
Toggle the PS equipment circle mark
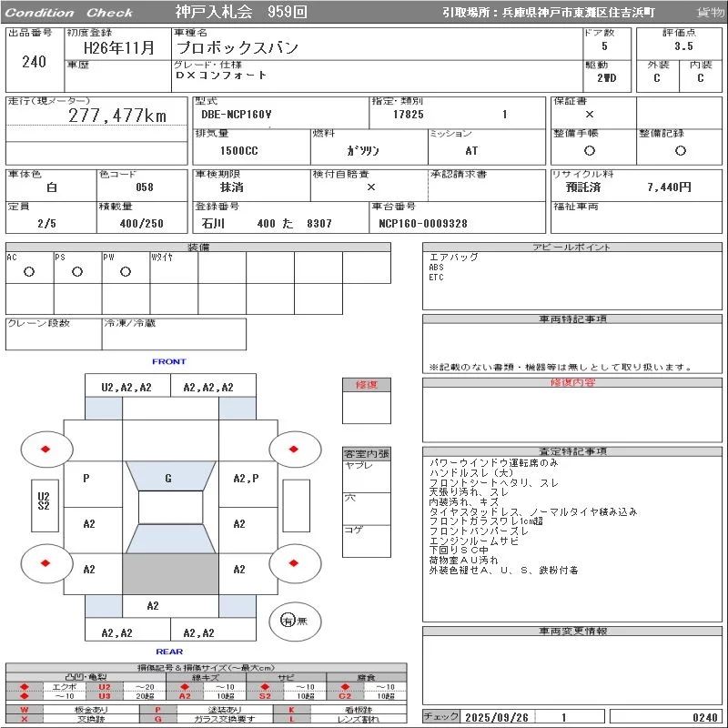click(77, 271)
